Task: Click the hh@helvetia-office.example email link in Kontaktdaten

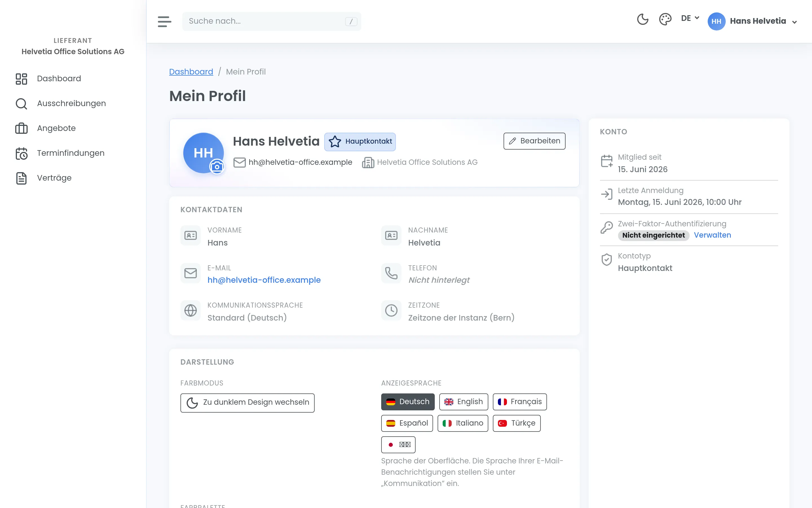Action: (x=264, y=280)
